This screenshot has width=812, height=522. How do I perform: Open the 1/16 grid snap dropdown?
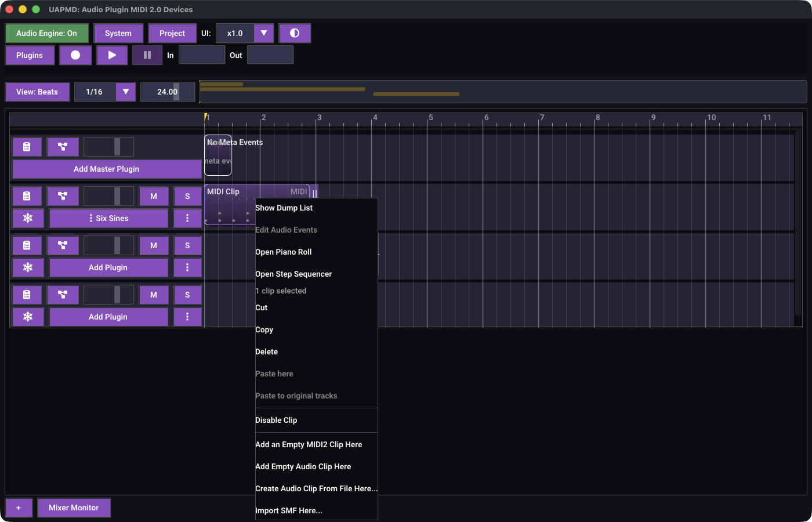(x=105, y=92)
